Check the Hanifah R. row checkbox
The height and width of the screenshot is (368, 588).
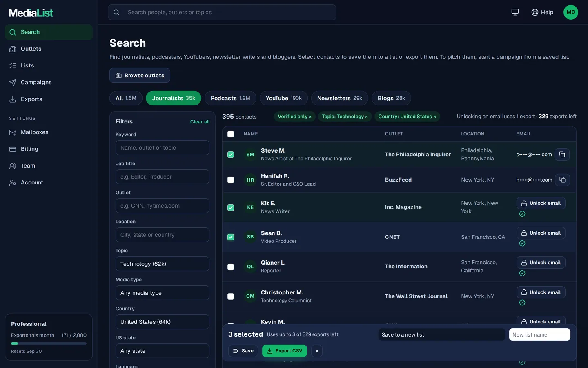pyautogui.click(x=231, y=180)
